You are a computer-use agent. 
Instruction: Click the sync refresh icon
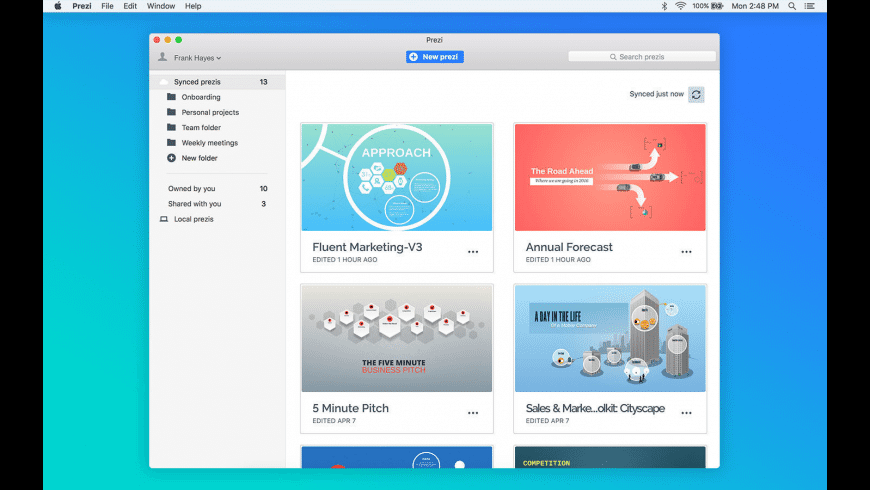[x=696, y=95]
